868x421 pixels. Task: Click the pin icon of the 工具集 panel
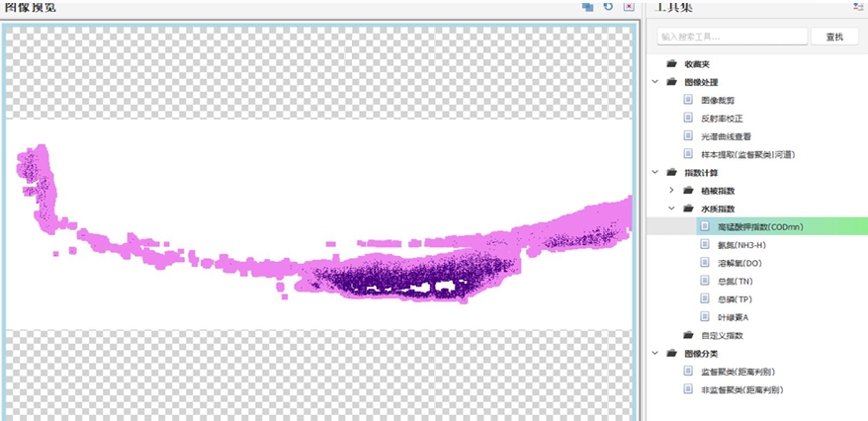858,7
